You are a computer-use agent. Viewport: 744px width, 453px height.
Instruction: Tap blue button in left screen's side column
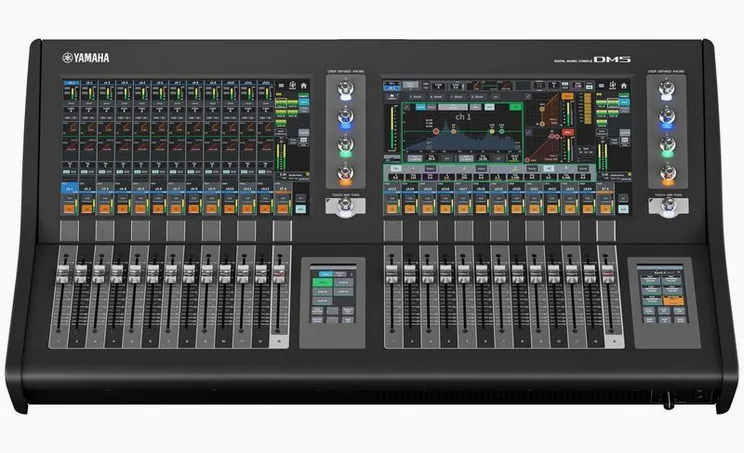pos(304,102)
